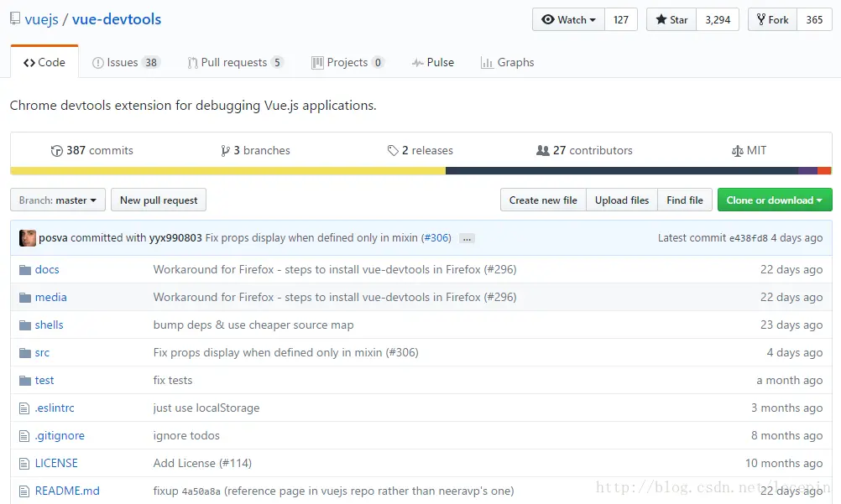Screen dimensions: 841x504
Task: Click the Graphs tab bar-chart icon
Action: click(x=487, y=63)
